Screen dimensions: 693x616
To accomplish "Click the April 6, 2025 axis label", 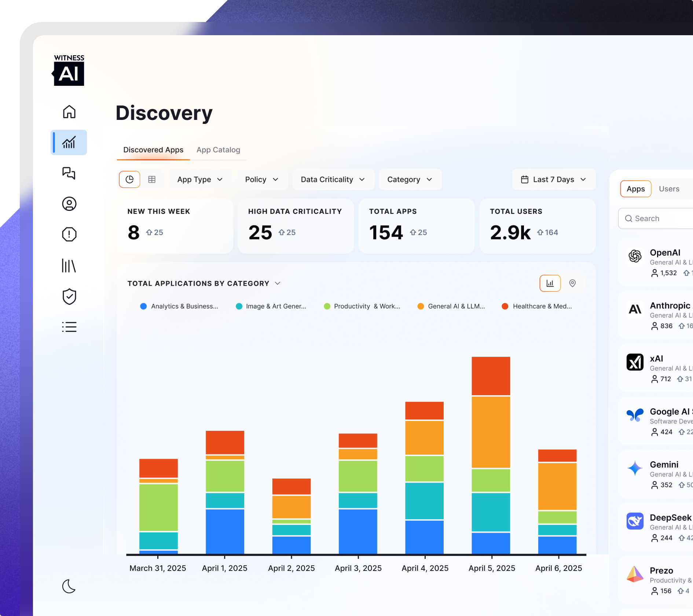I will point(558,568).
